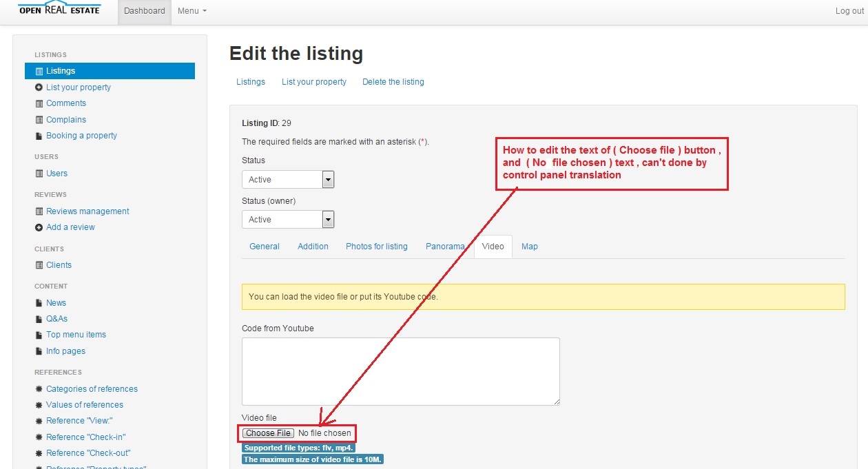Click the plus icon next to Add a review
868x469 pixels.
(39, 227)
